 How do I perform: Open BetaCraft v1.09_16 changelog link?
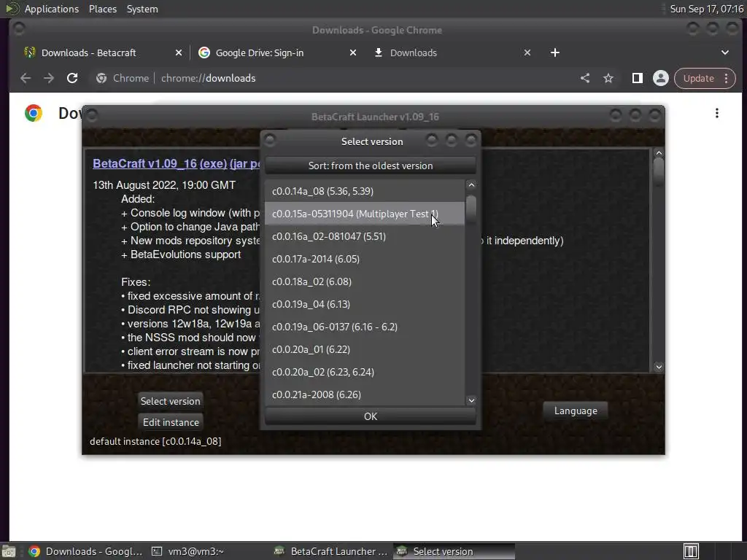[145, 163]
